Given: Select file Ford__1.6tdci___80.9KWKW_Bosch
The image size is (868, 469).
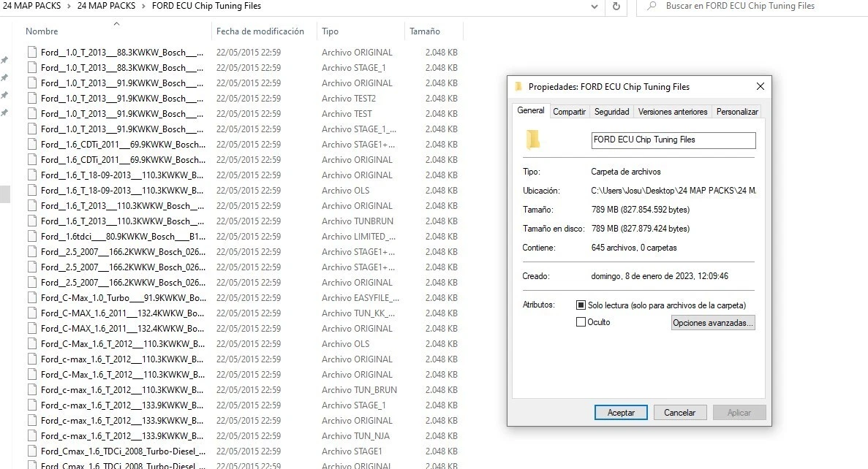Looking at the screenshot, I should 123,236.
